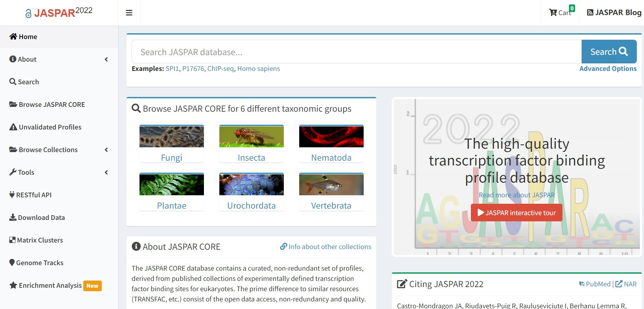Click the Home house icon

click(x=13, y=36)
